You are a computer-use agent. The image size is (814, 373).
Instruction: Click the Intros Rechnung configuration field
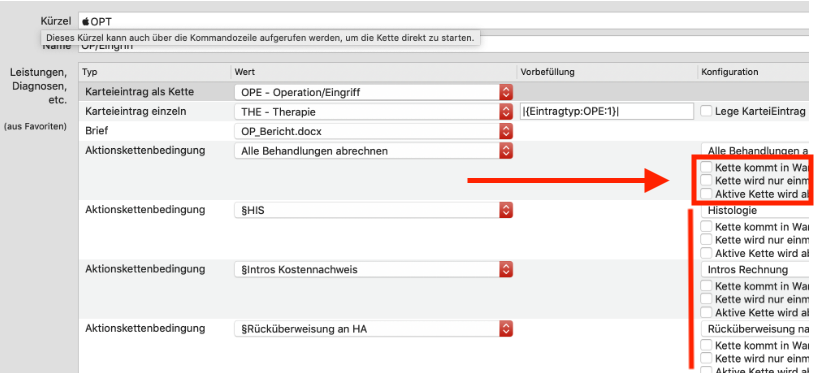click(757, 269)
